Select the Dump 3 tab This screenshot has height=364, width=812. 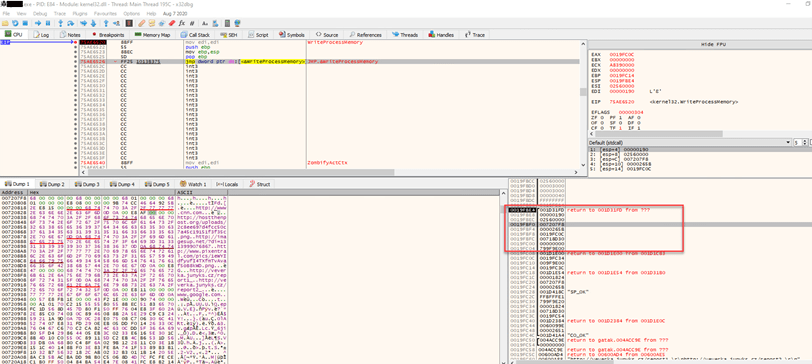[88, 184]
